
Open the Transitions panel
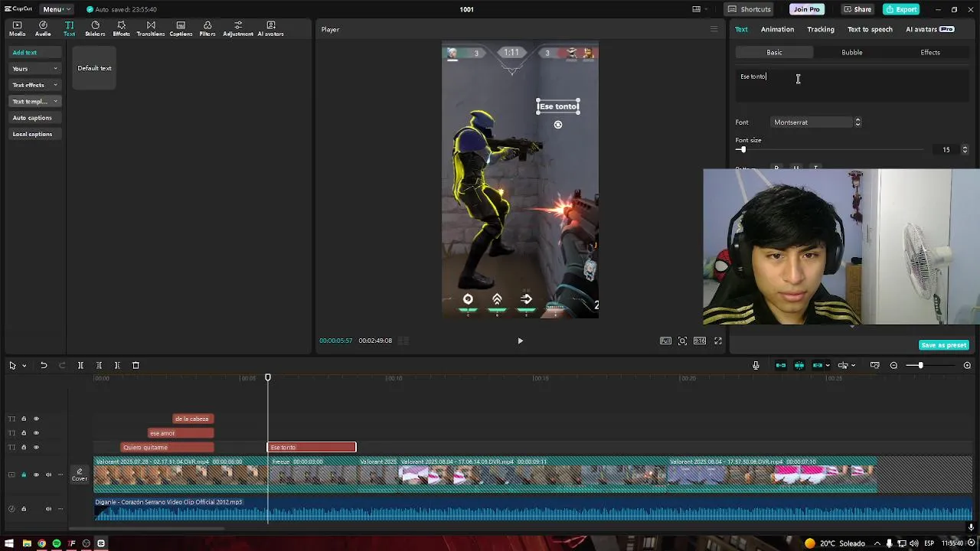150,29
